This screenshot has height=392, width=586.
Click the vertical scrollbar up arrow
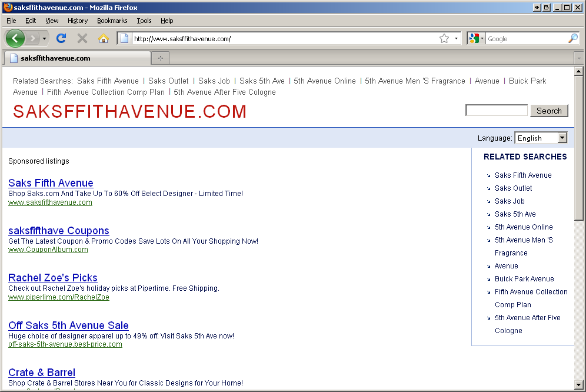coord(578,71)
